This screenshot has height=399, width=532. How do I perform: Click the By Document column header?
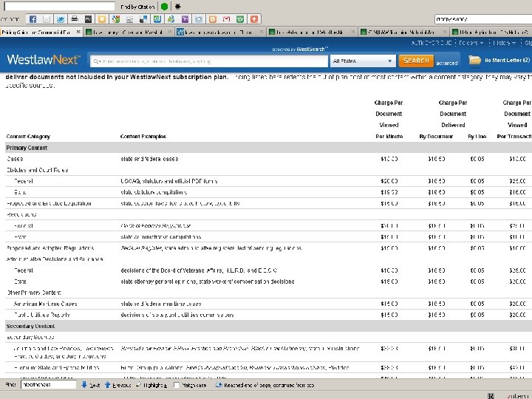coord(436,137)
